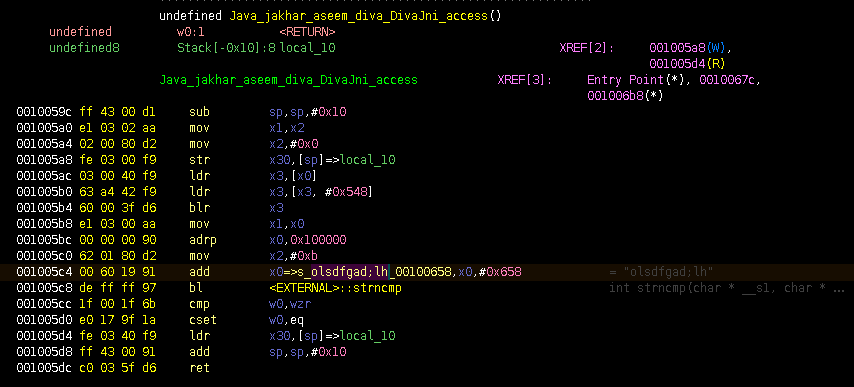The height and width of the screenshot is (387, 854).
Task: Click operand w0,wzr
Action: click(290, 304)
